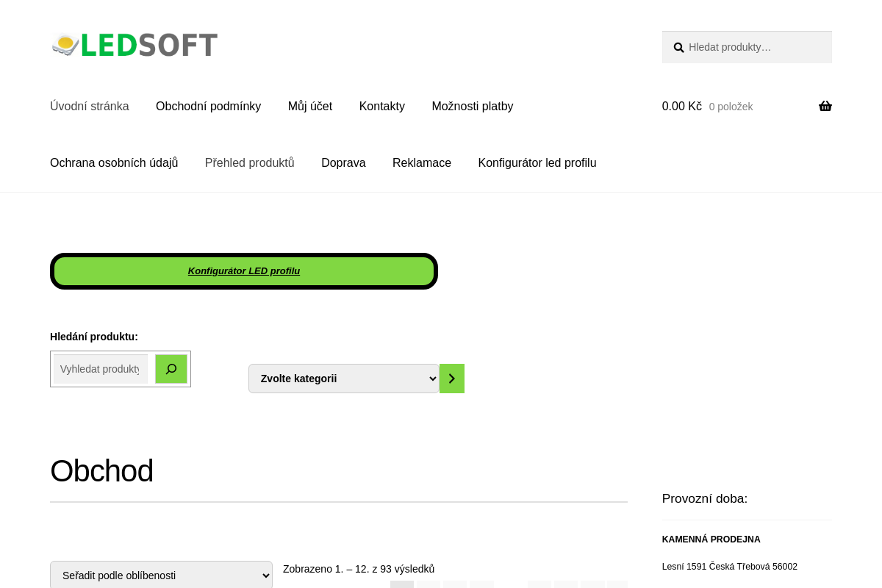Click the green Konfigurátor LED profilu button
This screenshot has height=588, width=882.
[x=244, y=270]
